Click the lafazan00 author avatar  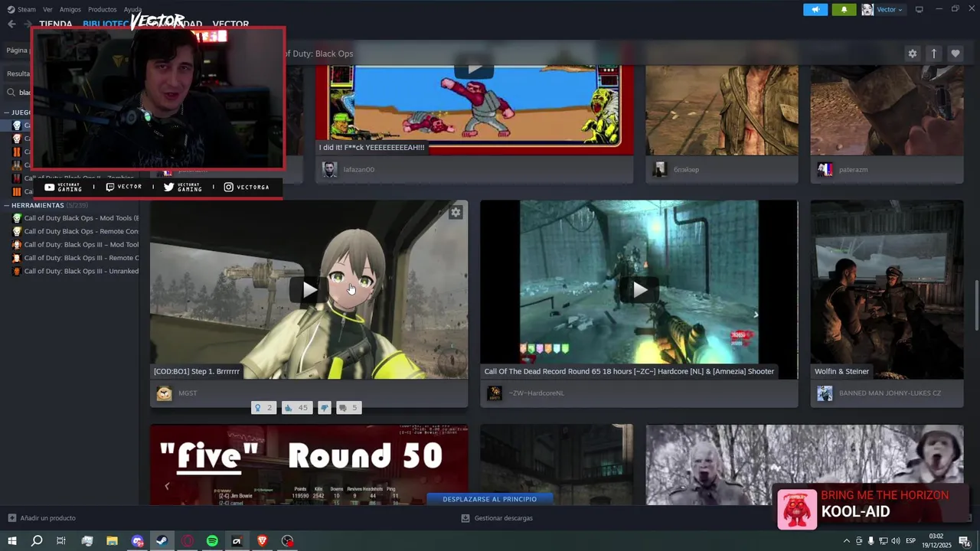pyautogui.click(x=329, y=170)
